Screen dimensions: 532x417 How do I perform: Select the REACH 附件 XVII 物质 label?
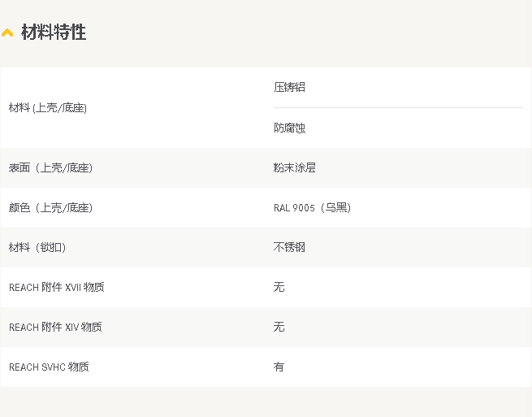click(57, 287)
